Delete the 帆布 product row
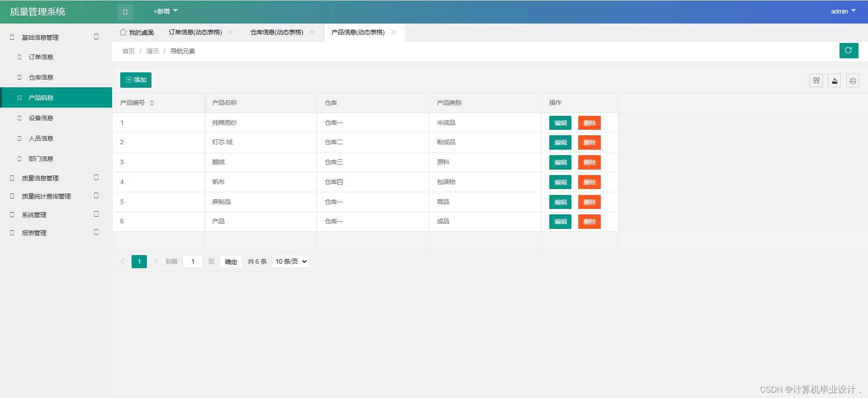 click(x=590, y=182)
